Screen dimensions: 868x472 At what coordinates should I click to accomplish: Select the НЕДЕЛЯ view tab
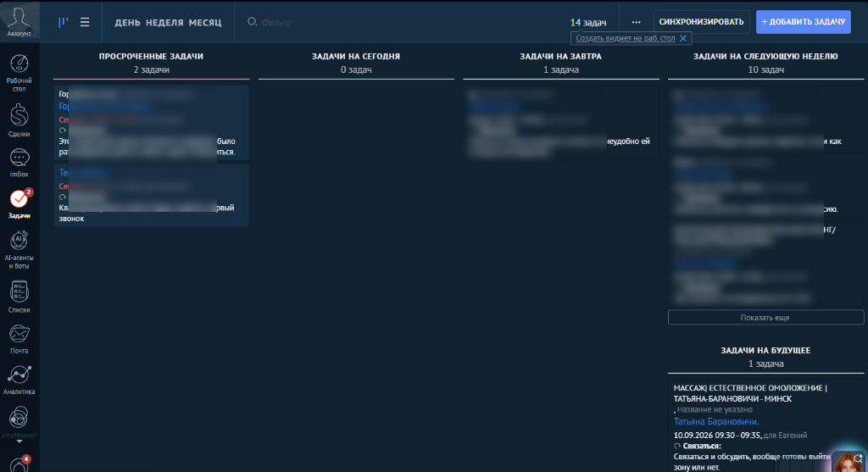coord(164,22)
